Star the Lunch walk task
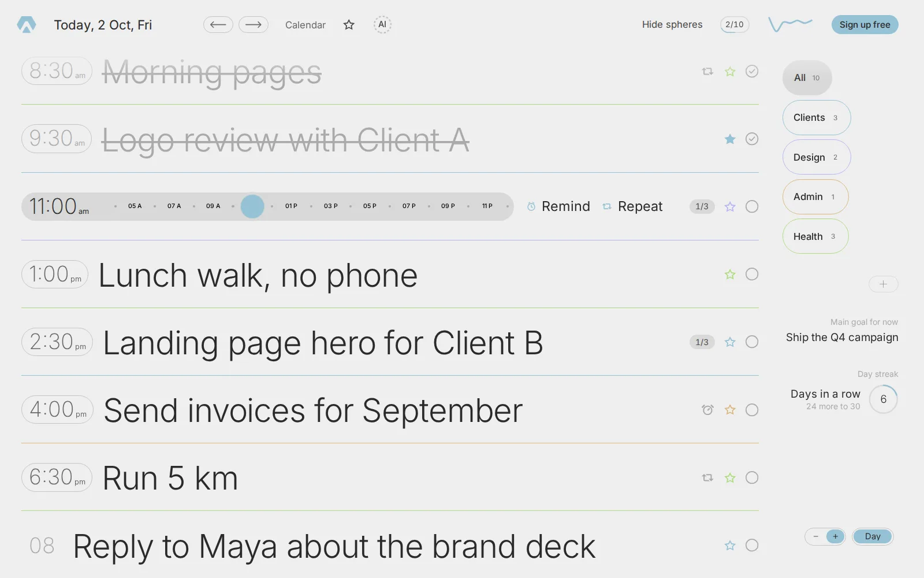The image size is (924, 578). pyautogui.click(x=730, y=274)
